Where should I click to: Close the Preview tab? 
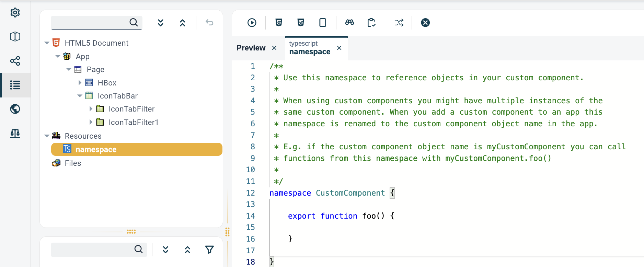coord(274,48)
